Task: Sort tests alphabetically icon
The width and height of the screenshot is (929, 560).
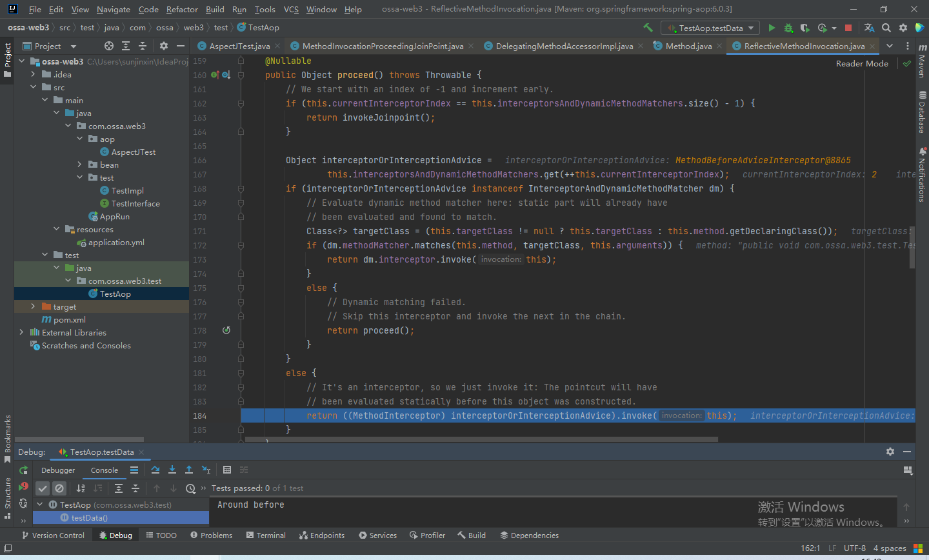Action: 81,488
